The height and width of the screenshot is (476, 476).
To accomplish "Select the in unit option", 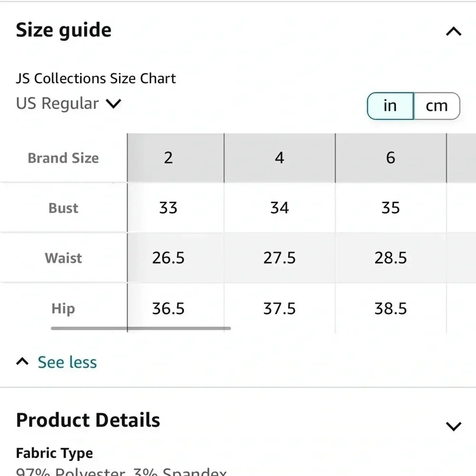I will 389,106.
